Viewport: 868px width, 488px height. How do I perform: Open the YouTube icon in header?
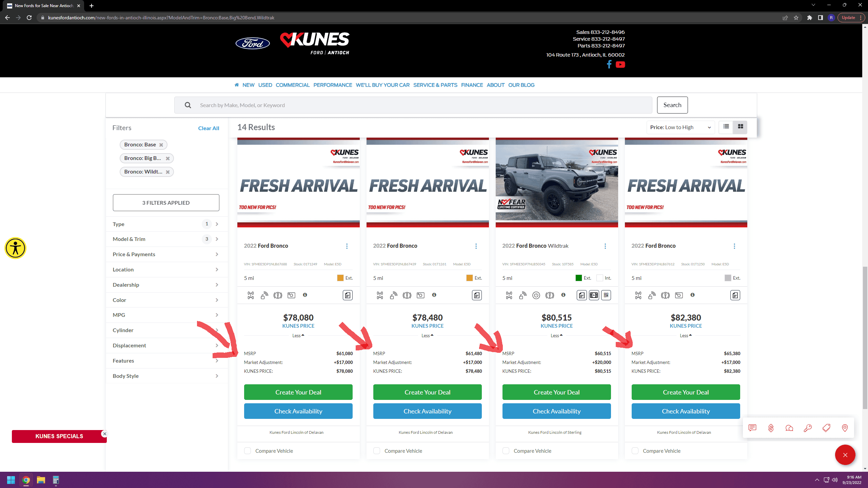(x=620, y=64)
